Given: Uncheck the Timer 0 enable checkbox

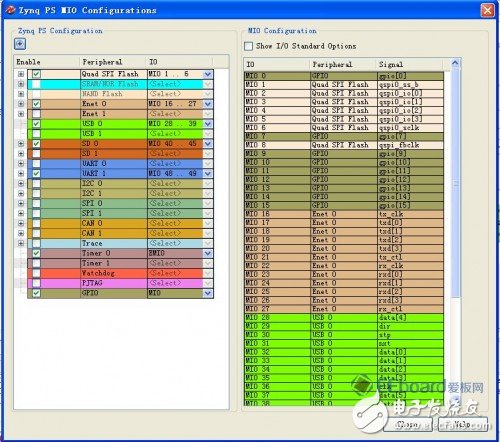Looking at the screenshot, I should coord(36,253).
